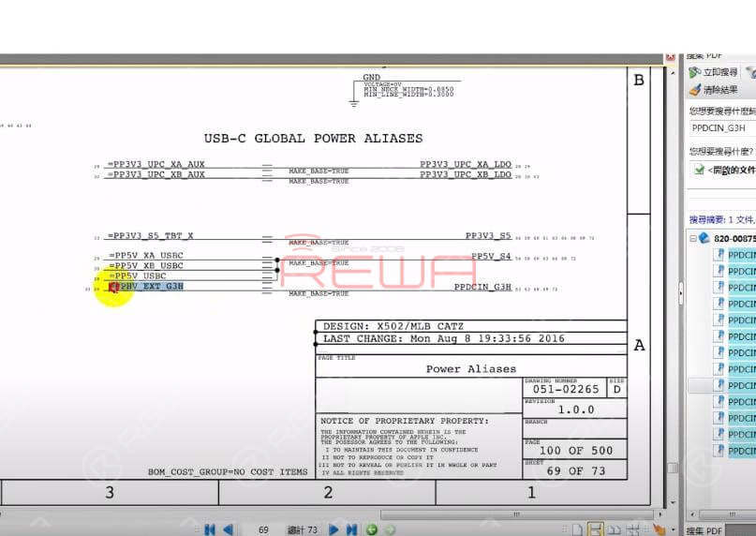Click the 總計 73 total pages label
This screenshot has width=756, height=536.
coord(303,529)
